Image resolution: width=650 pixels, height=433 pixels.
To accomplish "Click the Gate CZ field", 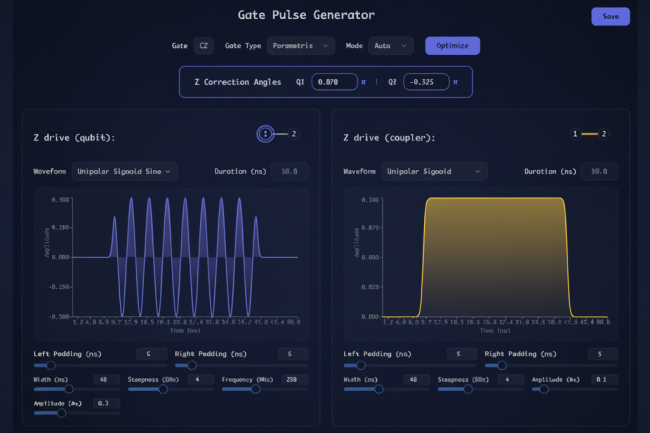I will coord(204,45).
